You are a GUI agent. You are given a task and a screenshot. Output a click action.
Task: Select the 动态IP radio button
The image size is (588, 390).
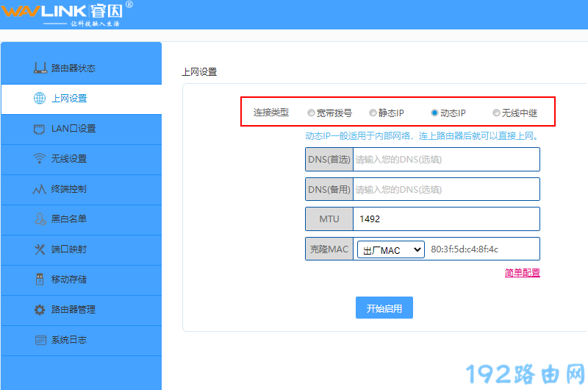tap(434, 113)
